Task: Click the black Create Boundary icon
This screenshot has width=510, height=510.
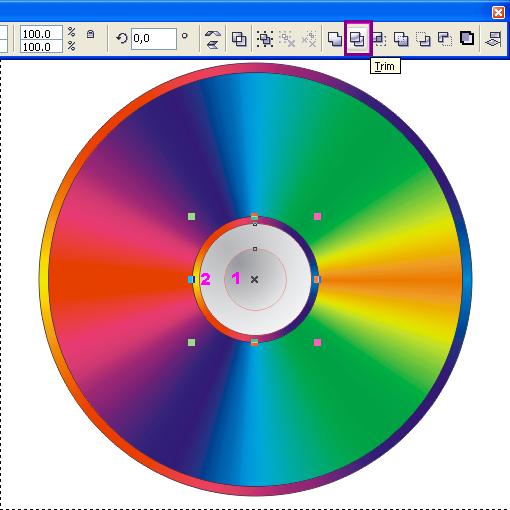Action: click(467, 39)
